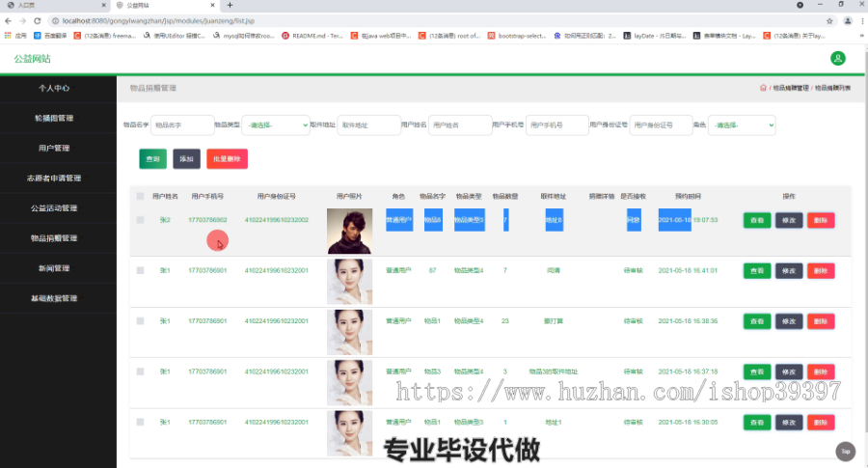Click the browser address bar URL
The width and height of the screenshot is (868, 468).
(x=158, y=21)
